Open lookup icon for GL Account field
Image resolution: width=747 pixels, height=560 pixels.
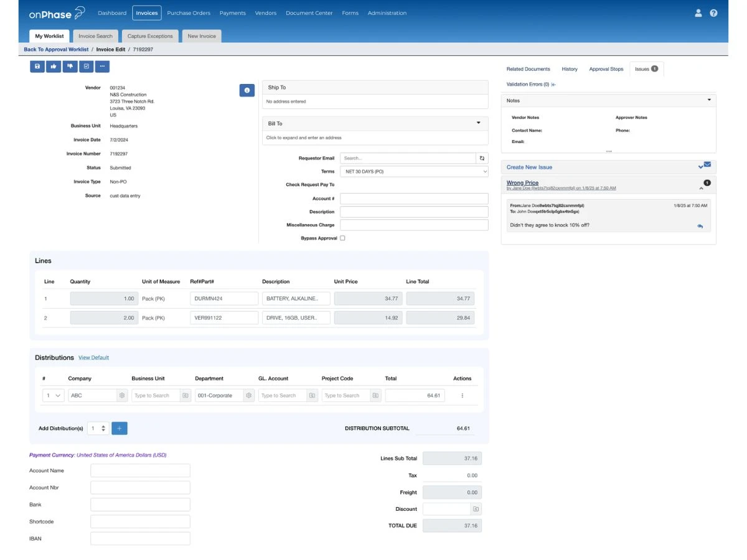click(x=312, y=395)
